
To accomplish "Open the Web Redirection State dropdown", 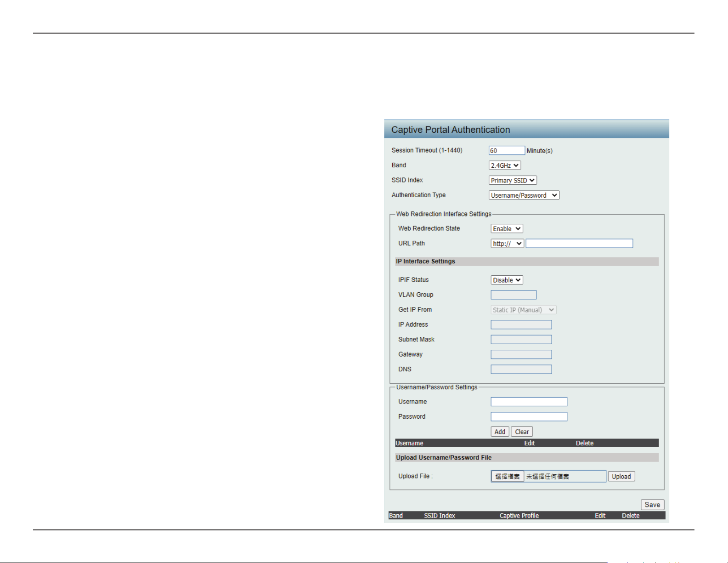I will (507, 229).
